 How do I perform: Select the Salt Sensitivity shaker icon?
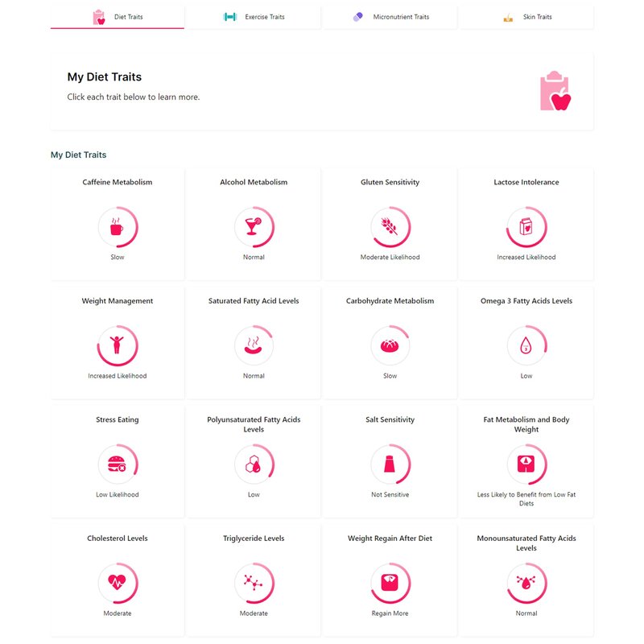pyautogui.click(x=390, y=464)
